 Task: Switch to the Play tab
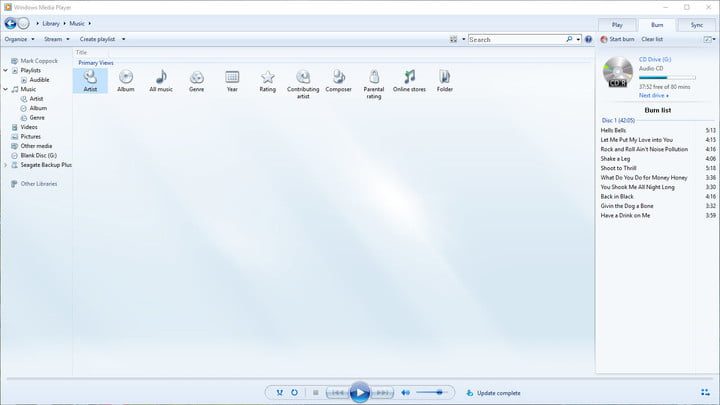[616, 24]
